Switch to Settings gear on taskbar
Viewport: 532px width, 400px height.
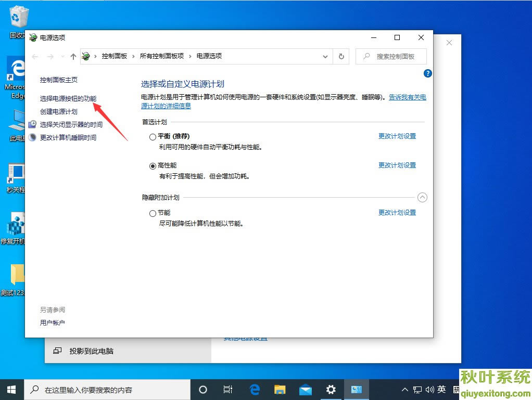click(x=331, y=390)
